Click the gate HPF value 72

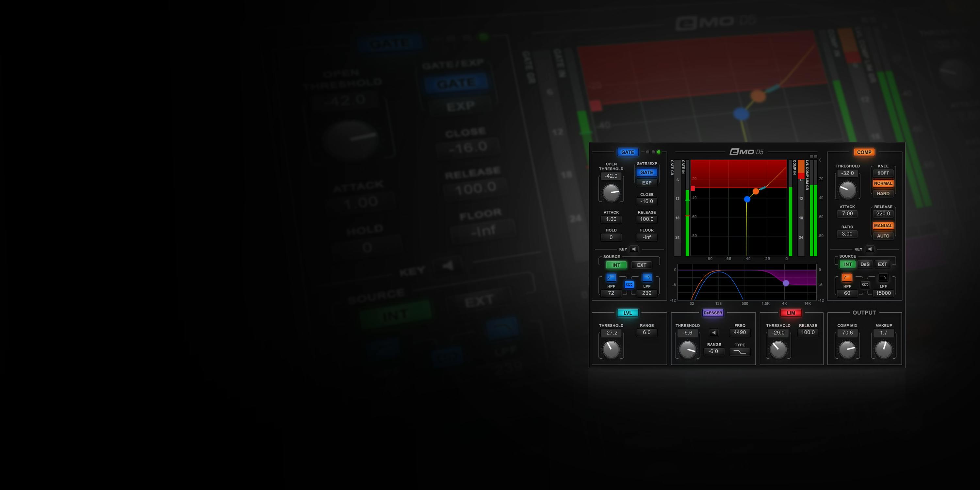pos(611,293)
